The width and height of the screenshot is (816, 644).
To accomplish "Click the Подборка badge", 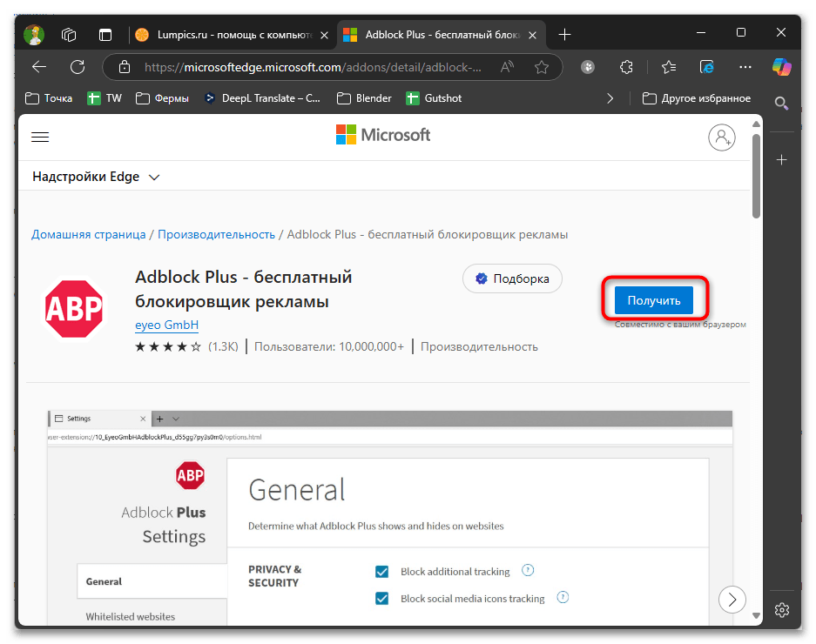I will click(513, 278).
